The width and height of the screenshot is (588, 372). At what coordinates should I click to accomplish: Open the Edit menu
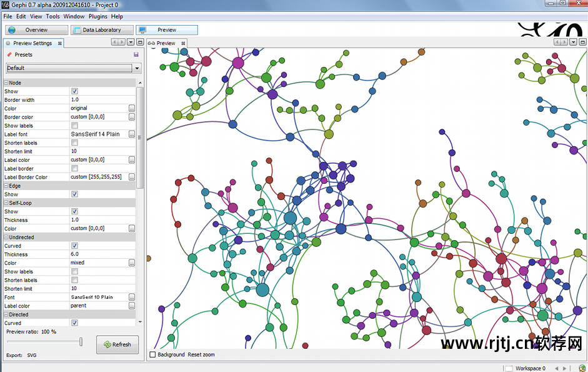tap(21, 16)
